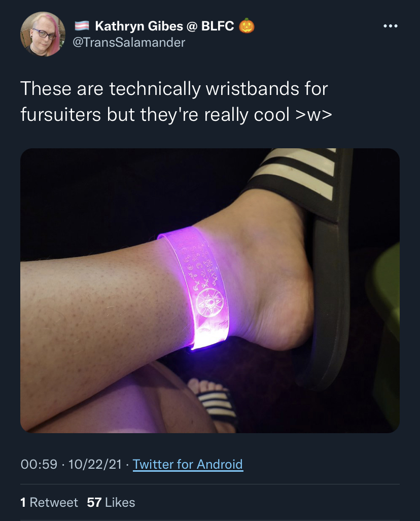The width and height of the screenshot is (420, 521).
Task: View the 1 Retweet list
Action: (x=49, y=502)
